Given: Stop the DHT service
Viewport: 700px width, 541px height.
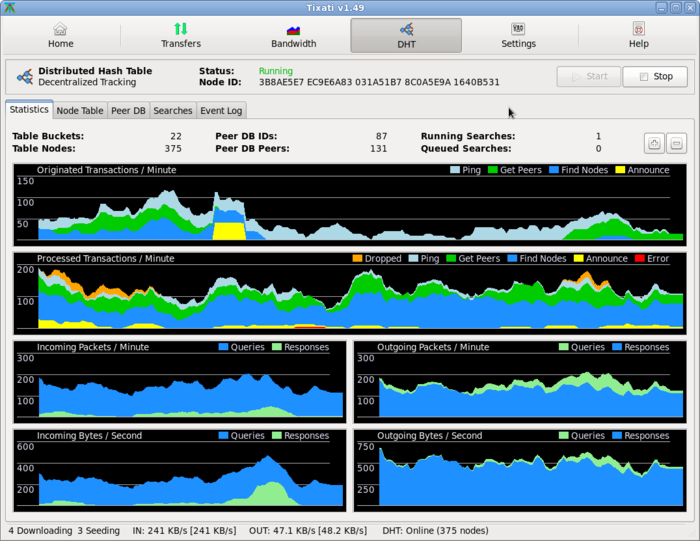Looking at the screenshot, I should 655,77.
